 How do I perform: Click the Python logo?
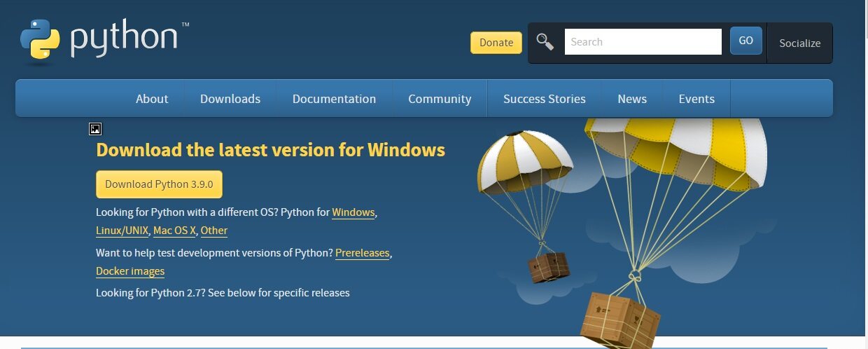tap(105, 41)
